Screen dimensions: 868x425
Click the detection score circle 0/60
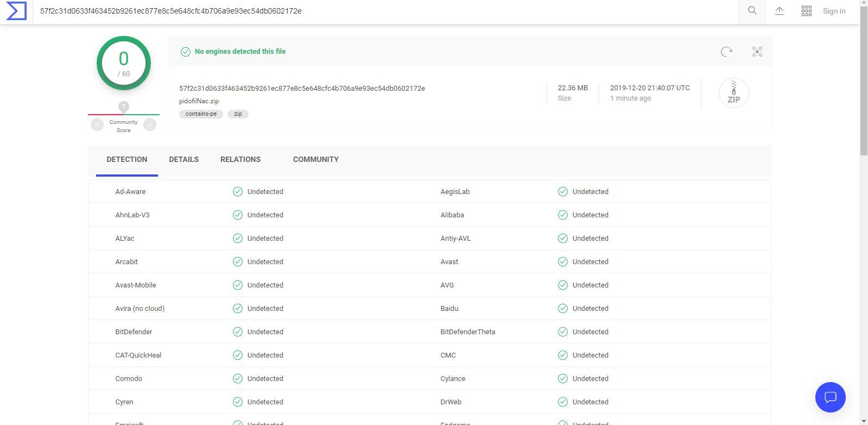click(124, 63)
